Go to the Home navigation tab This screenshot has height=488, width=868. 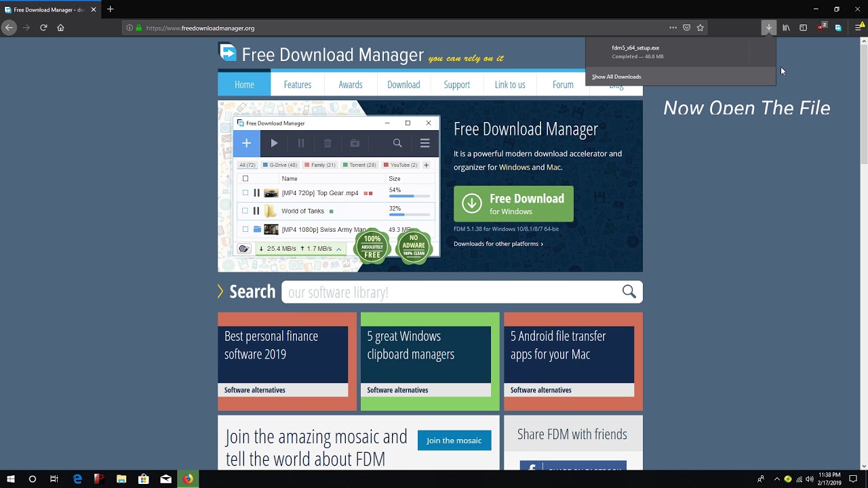coord(244,85)
